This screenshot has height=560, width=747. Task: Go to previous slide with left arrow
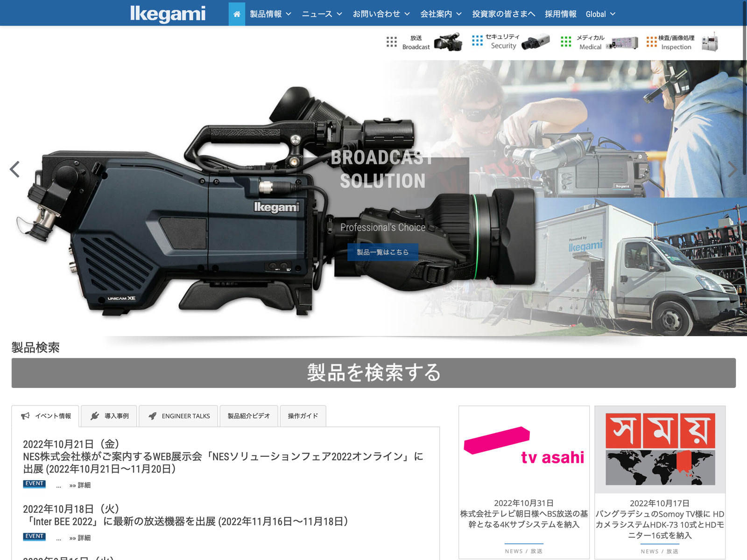pyautogui.click(x=15, y=169)
